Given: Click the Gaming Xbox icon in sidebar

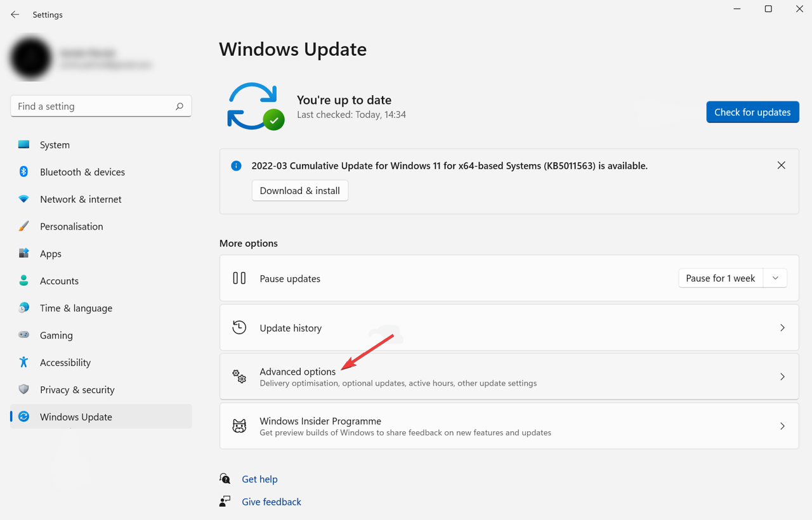Looking at the screenshot, I should (x=23, y=335).
